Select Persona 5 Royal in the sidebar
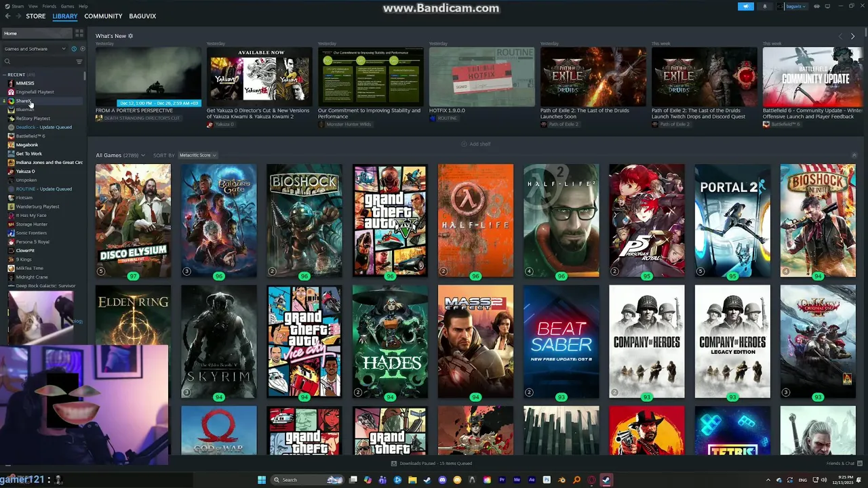 pos(33,242)
